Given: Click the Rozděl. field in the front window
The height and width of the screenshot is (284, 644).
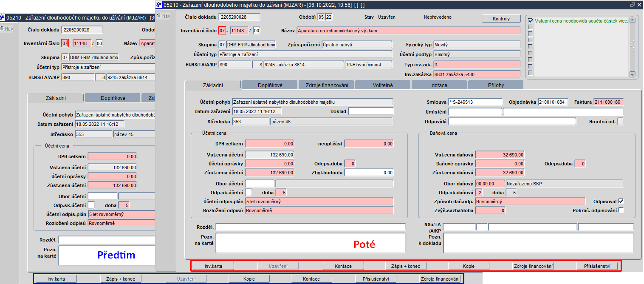Looking at the screenshot, I should (311, 227).
